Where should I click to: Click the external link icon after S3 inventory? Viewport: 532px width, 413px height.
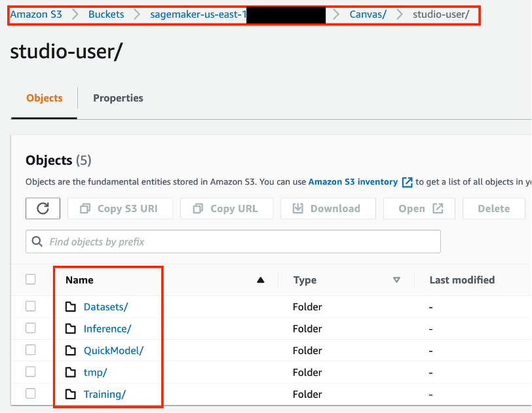[x=407, y=182]
